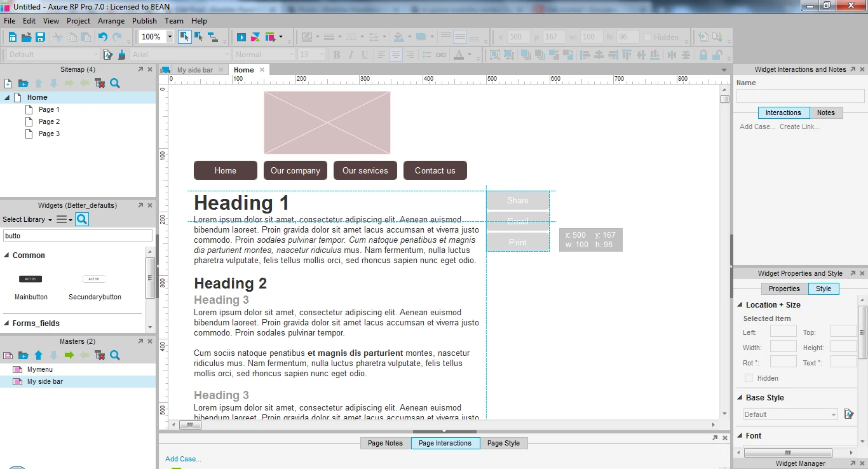Image resolution: width=868 pixels, height=469 pixels.
Task: Collapse the Common widgets section
Action: 7,255
